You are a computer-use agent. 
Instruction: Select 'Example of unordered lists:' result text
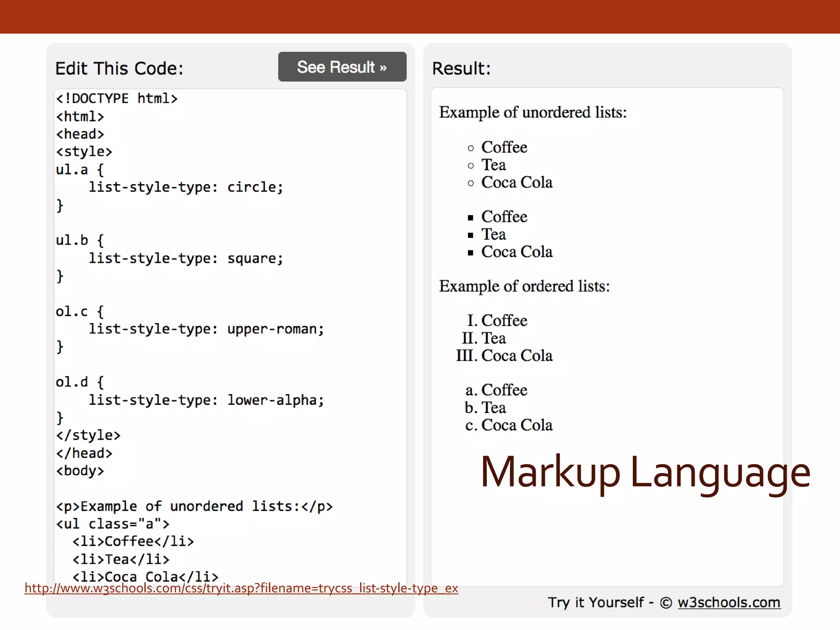tap(533, 112)
